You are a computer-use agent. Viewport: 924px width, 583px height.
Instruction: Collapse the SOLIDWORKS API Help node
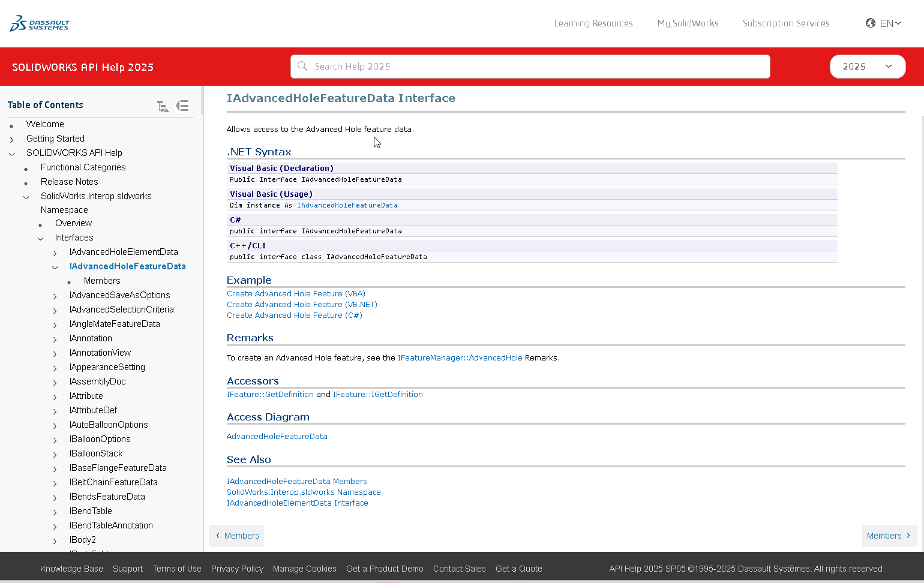11,154
